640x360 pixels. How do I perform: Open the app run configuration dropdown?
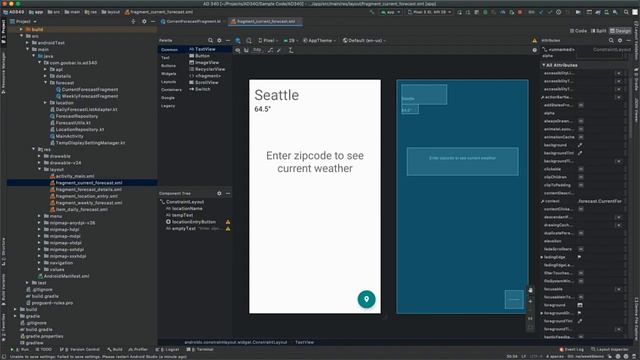click(x=390, y=12)
